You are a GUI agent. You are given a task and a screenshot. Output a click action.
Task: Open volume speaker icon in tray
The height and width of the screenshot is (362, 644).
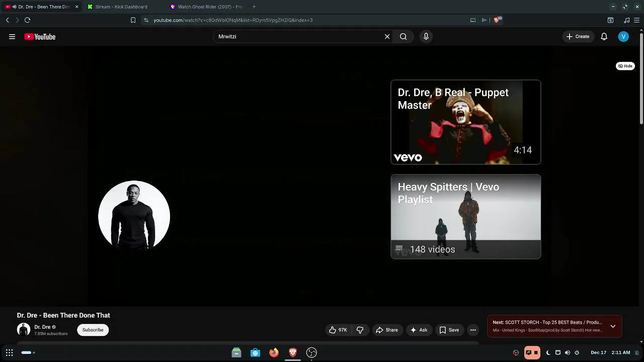pyautogui.click(x=567, y=352)
